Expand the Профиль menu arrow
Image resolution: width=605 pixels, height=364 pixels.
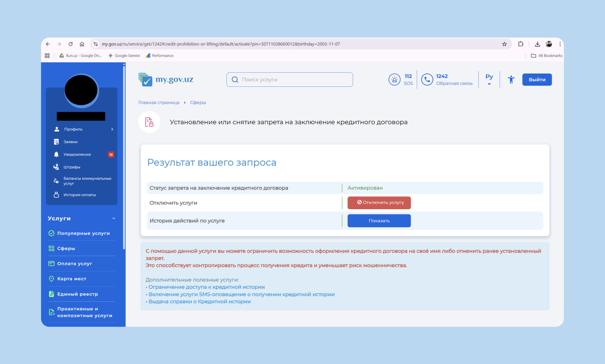click(112, 129)
